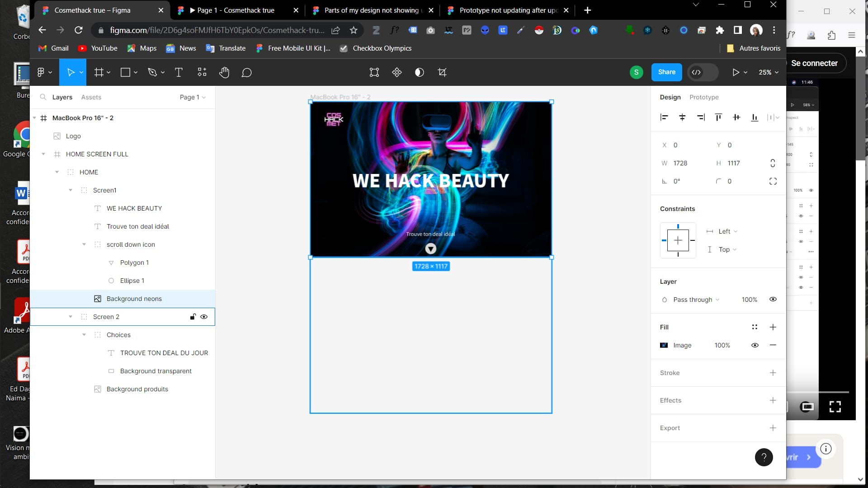The height and width of the screenshot is (488, 868).
Task: Toggle Dev Mode switch
Action: pos(703,72)
